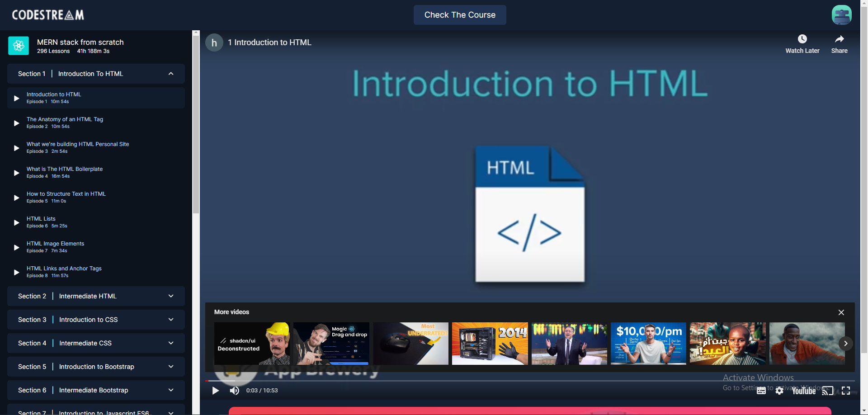Screen dimensions: 868x415
Task: Enter fullscreen video mode
Action: (x=846, y=391)
